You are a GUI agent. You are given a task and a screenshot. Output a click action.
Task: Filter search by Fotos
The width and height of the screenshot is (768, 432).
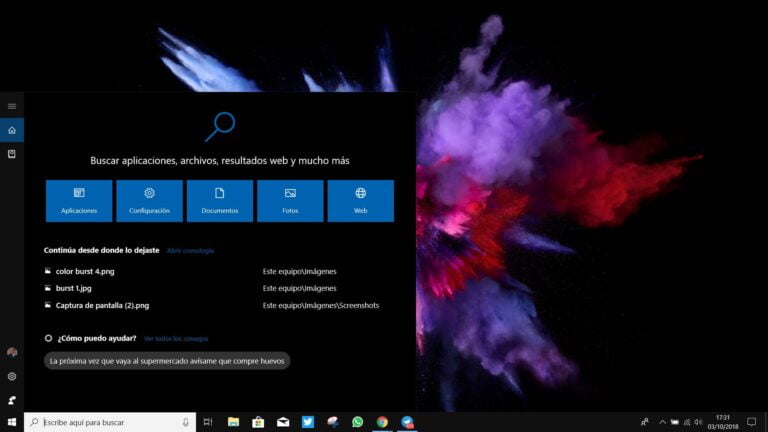(290, 201)
